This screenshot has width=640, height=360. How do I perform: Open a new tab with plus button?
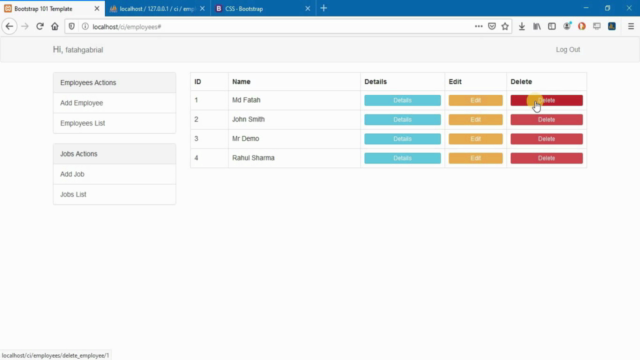pyautogui.click(x=324, y=8)
